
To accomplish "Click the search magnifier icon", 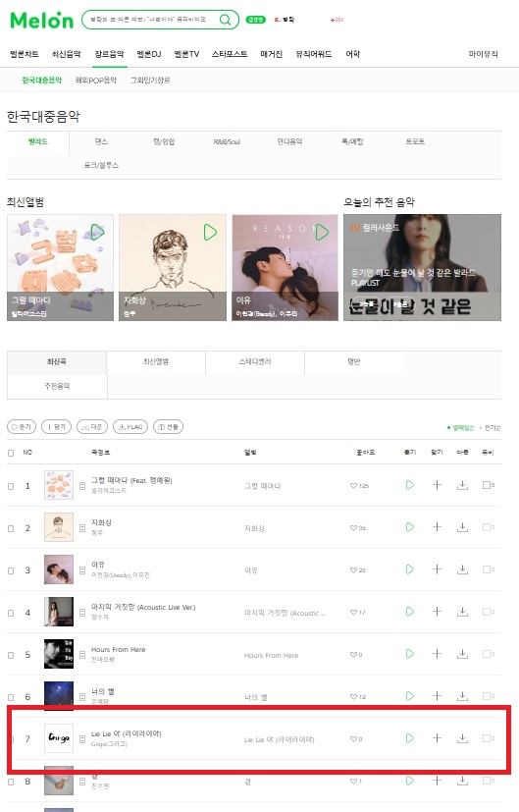I will pyautogui.click(x=225, y=20).
